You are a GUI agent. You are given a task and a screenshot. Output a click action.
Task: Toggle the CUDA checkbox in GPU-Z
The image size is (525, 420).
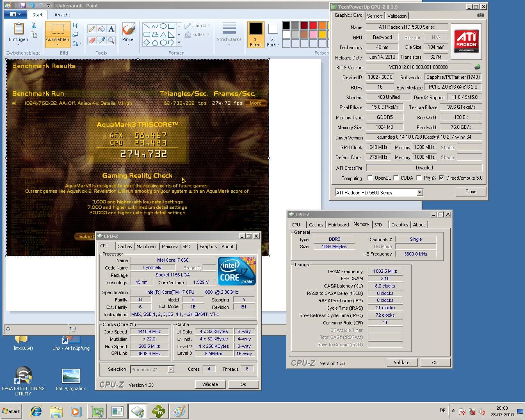point(396,178)
